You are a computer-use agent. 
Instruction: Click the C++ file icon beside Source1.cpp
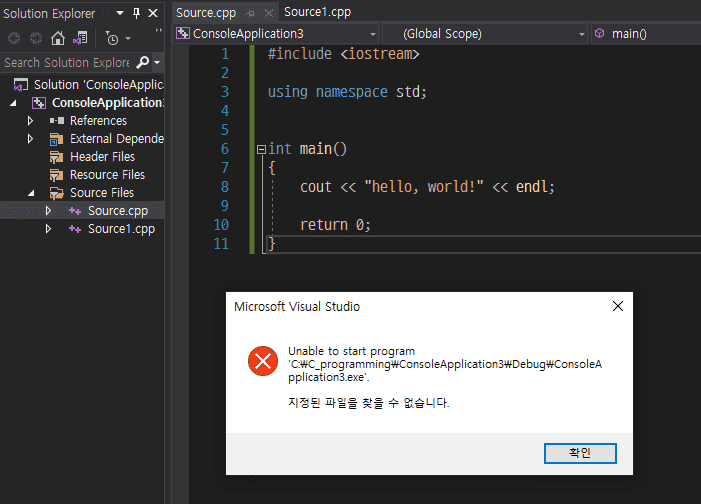point(75,229)
